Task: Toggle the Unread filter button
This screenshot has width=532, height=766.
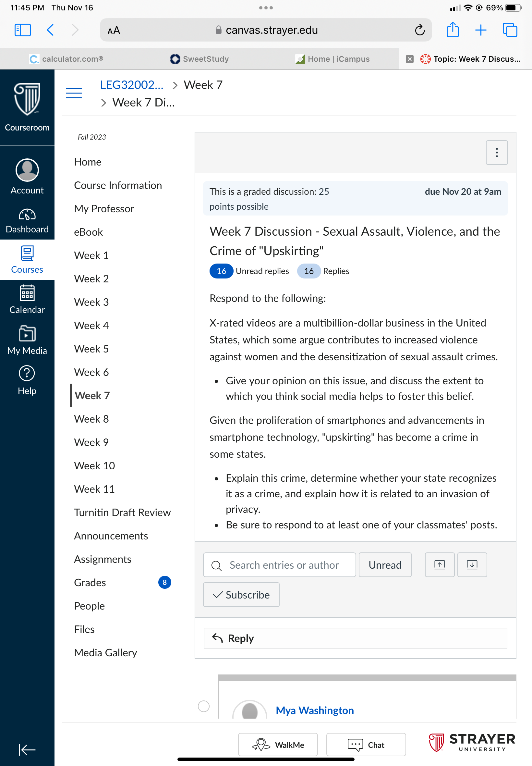Action: click(x=385, y=564)
